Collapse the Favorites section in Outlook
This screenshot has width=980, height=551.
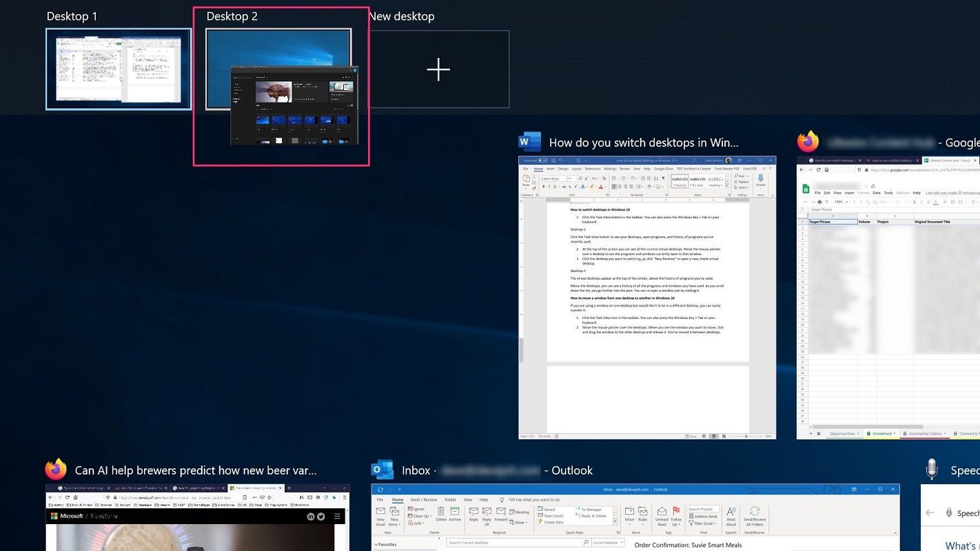(x=378, y=543)
